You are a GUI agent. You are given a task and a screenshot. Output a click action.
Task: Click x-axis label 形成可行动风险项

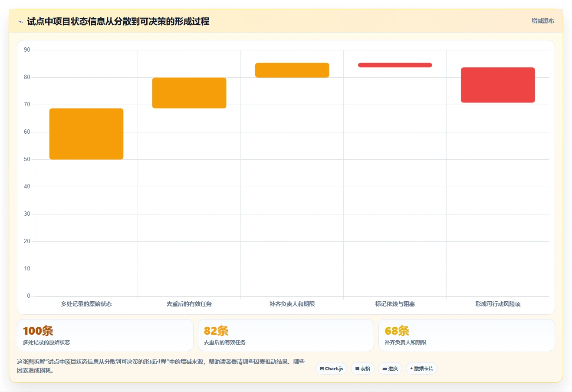pyautogui.click(x=498, y=304)
